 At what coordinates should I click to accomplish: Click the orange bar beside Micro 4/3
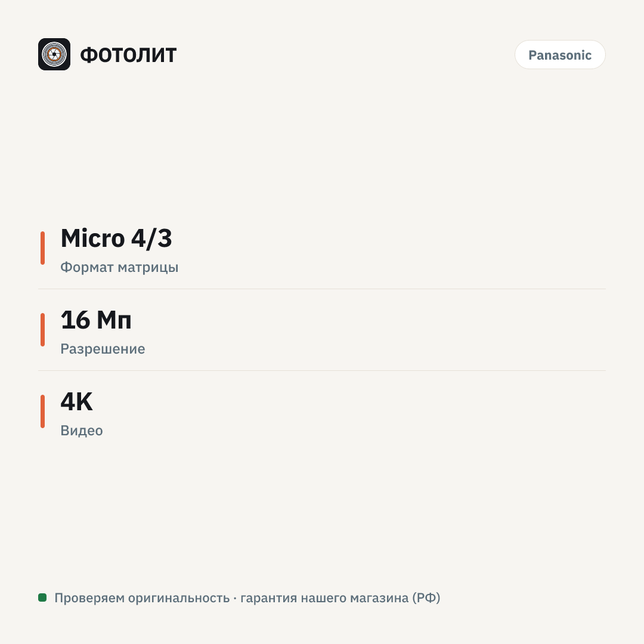[x=43, y=248]
